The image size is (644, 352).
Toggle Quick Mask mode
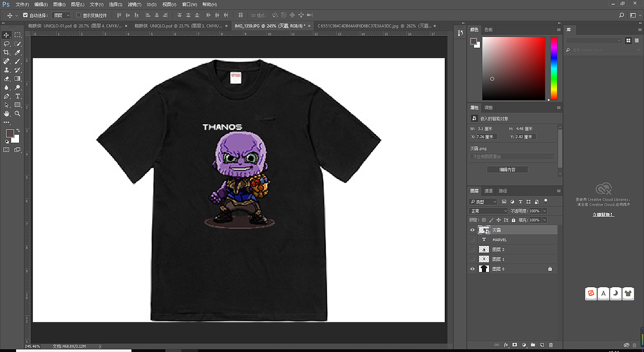point(7,150)
